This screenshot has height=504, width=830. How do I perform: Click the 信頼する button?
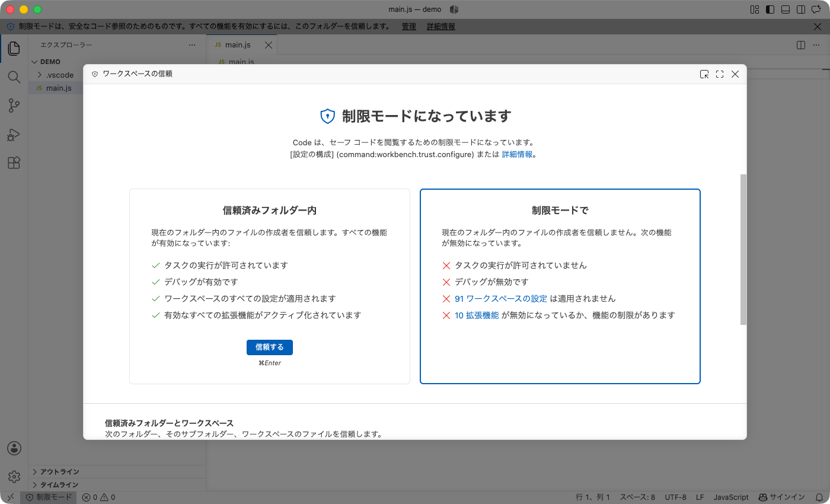[270, 347]
